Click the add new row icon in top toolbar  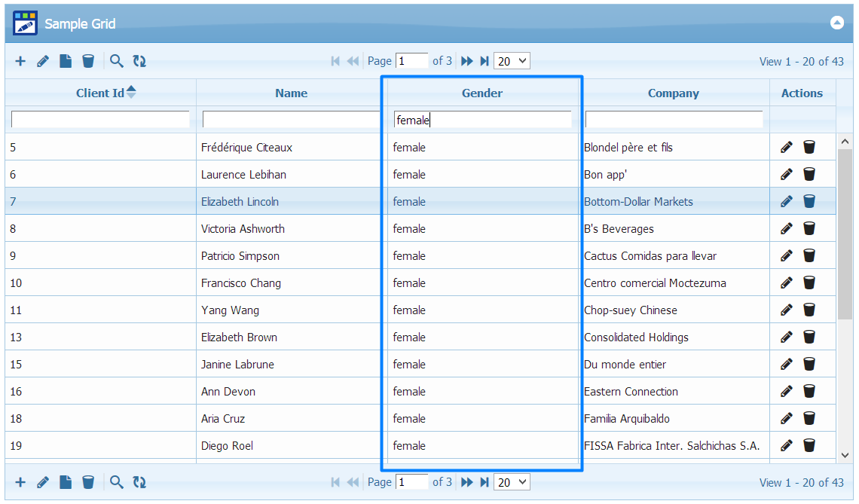(20, 61)
